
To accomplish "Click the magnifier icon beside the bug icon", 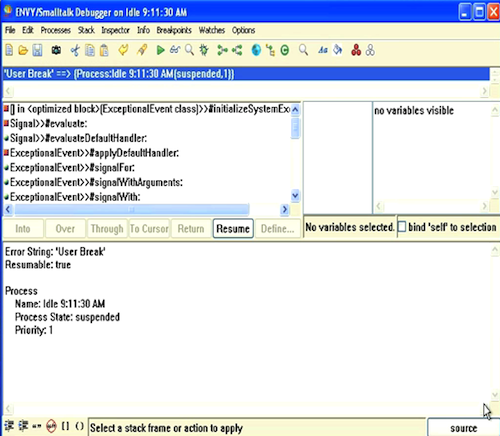I will pos(189,51).
